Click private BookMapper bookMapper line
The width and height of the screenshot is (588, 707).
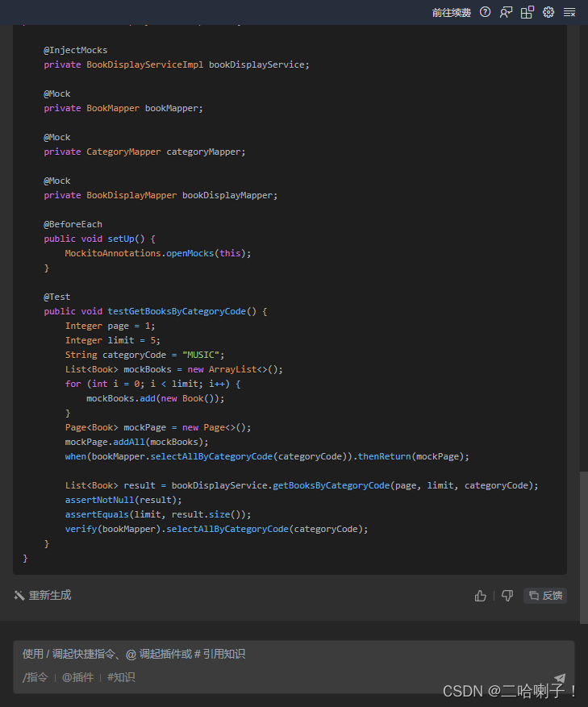(123, 108)
